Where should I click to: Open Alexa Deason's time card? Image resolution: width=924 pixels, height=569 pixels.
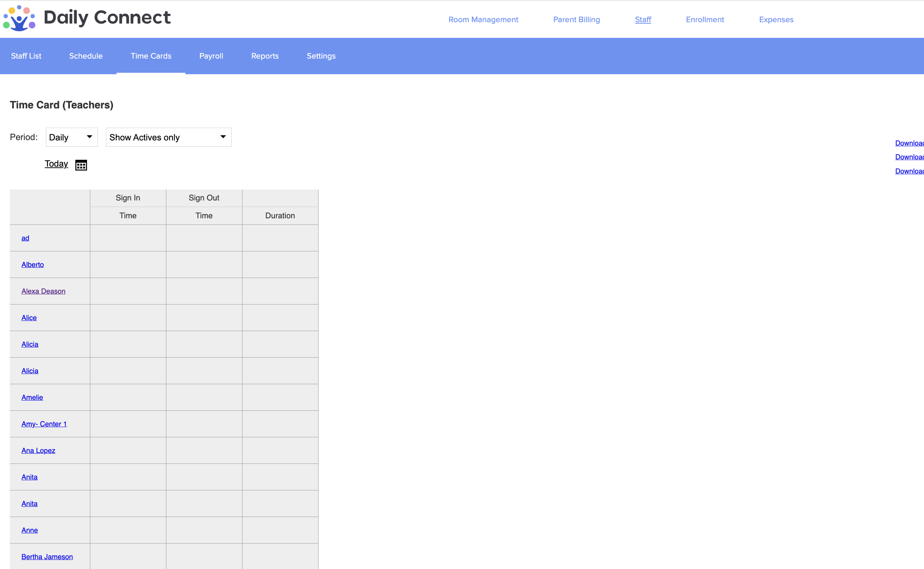[x=43, y=291]
